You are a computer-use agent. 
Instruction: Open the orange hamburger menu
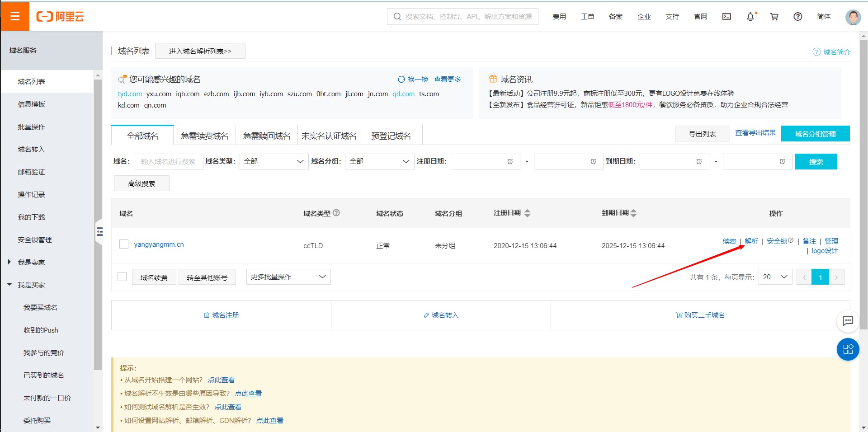coord(15,16)
